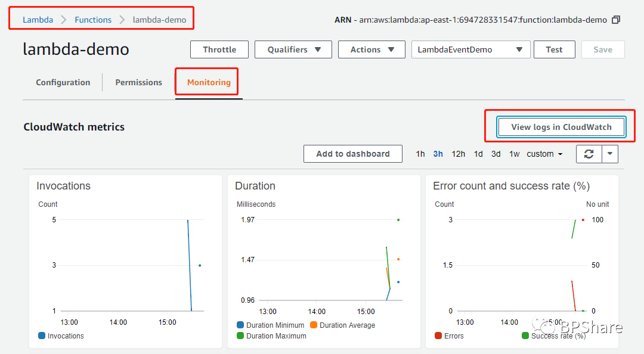Click the Duration chart title
The height and width of the screenshot is (354, 644).
(255, 186)
